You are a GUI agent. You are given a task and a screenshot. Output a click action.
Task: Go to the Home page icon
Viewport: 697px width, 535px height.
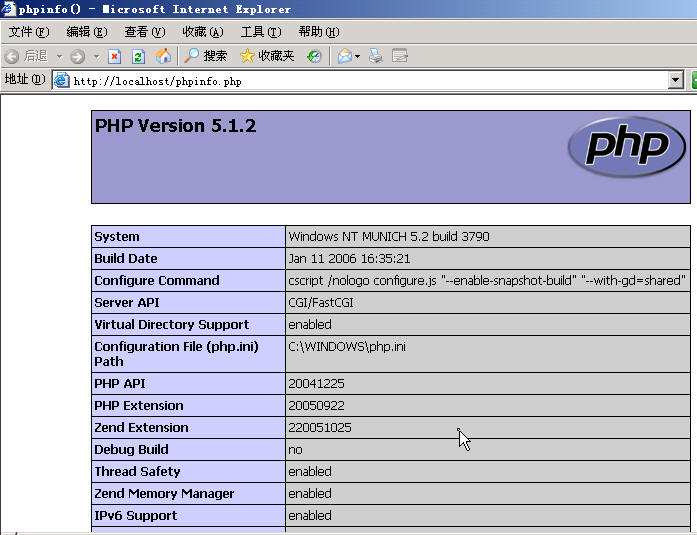coord(163,56)
